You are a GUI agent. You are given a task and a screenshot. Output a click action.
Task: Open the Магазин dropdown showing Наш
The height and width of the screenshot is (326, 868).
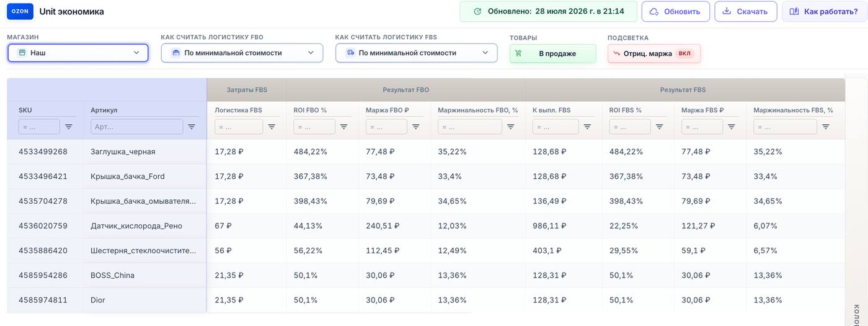pos(78,53)
